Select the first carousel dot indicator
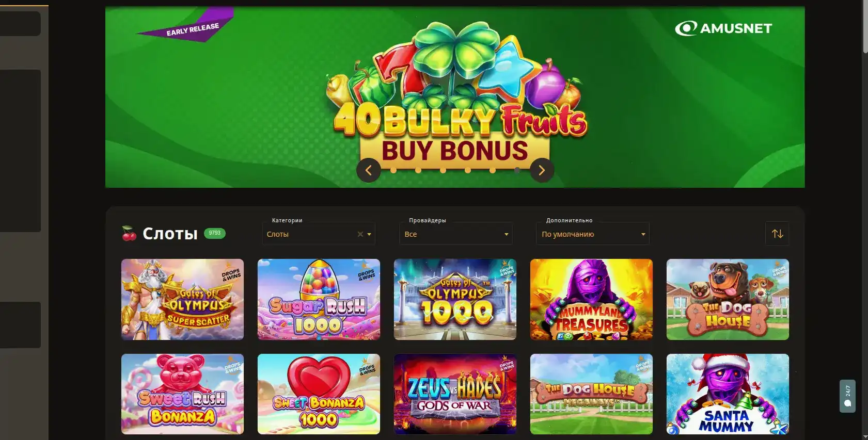868x440 pixels. click(x=393, y=170)
